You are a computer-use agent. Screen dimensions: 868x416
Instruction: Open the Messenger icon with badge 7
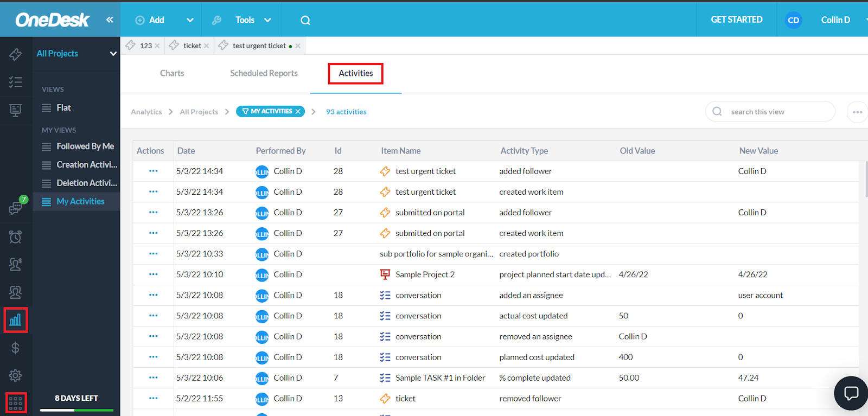coord(16,207)
